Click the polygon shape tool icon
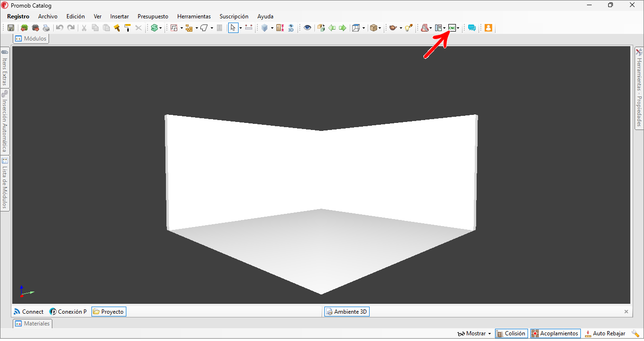644x341 pixels. click(x=204, y=28)
